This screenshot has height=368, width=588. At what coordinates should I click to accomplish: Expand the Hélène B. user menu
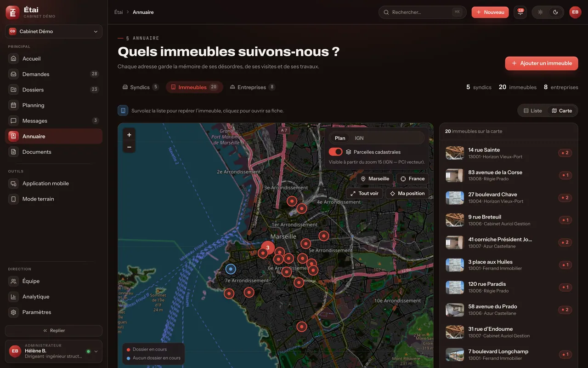point(54,351)
